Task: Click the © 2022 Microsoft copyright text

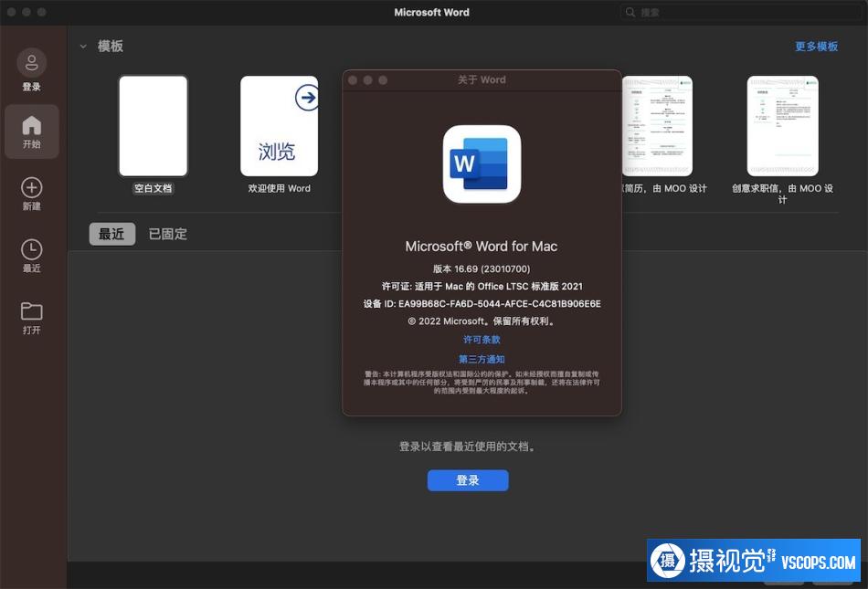Action: tap(482, 321)
